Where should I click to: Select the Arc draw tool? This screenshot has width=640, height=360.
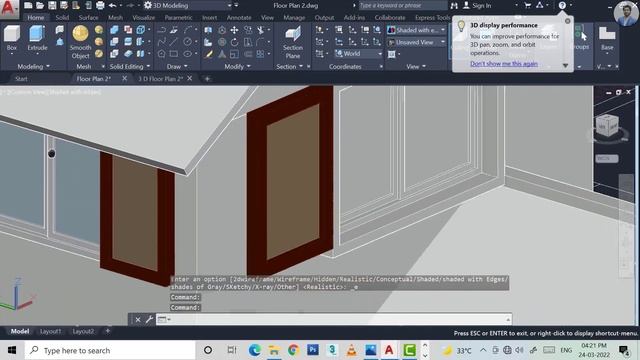tap(187, 30)
